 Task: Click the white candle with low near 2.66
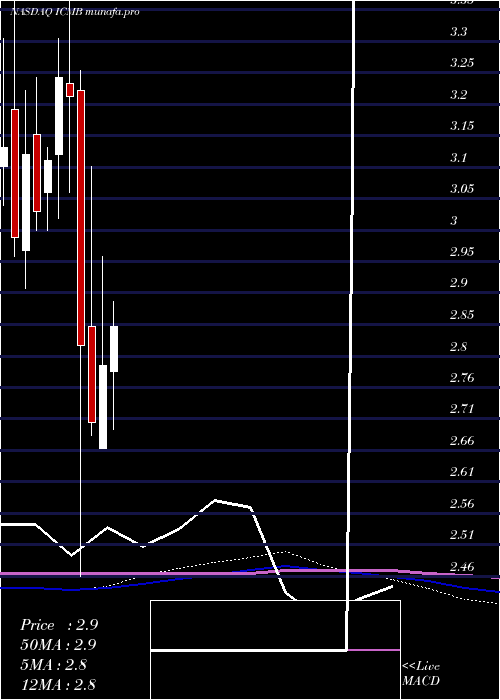click(x=103, y=407)
